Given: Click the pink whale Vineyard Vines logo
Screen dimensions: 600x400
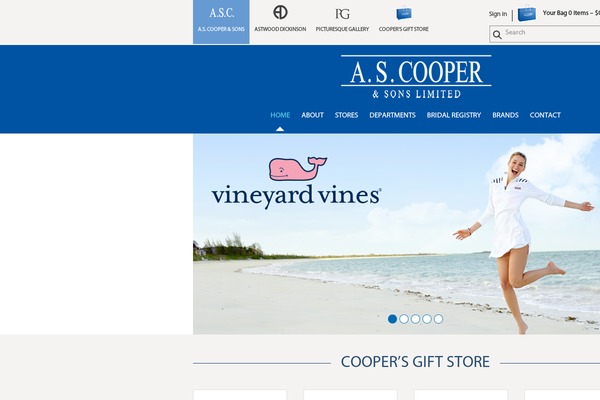Looking at the screenshot, I should click(298, 169).
